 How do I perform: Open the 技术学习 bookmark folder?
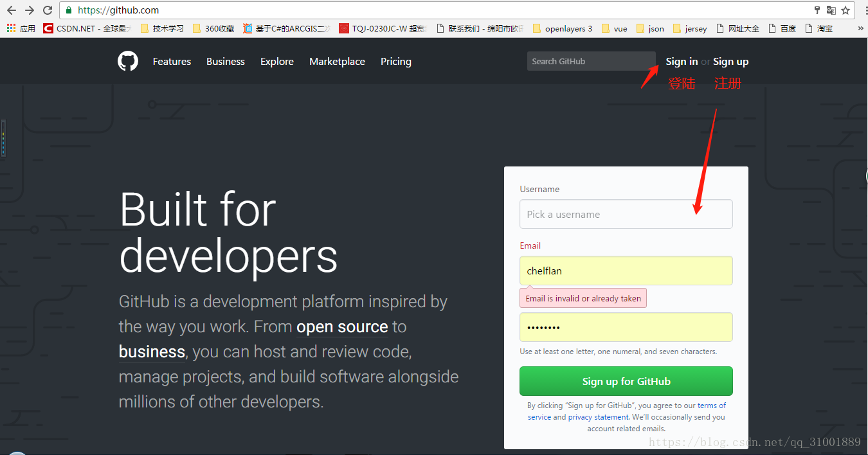162,28
